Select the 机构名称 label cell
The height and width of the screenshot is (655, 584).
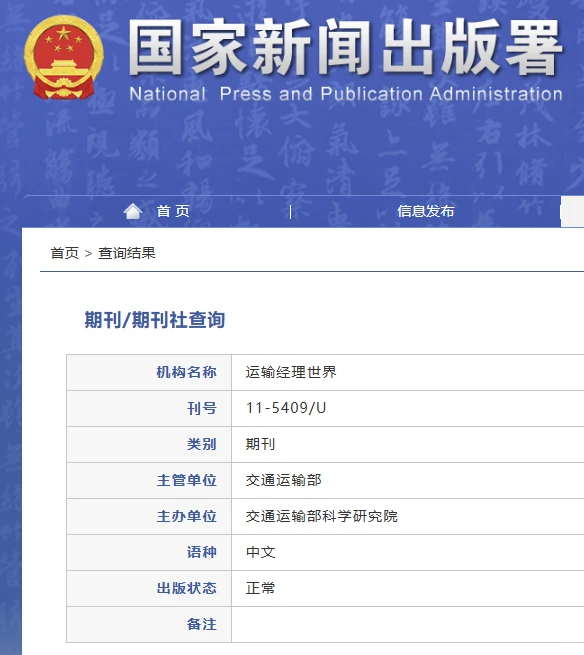(149, 372)
